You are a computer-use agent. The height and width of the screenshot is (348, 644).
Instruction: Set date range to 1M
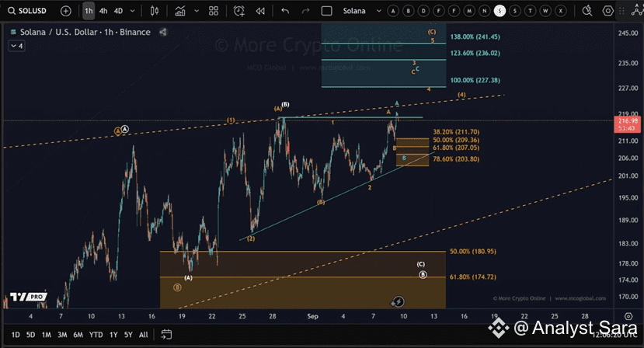tap(47, 335)
